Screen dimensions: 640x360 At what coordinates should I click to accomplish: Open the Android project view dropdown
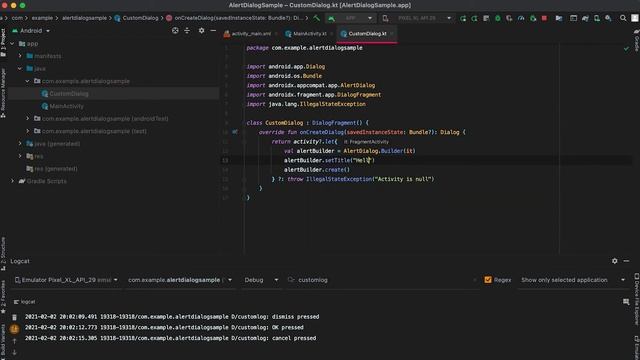[x=31, y=31]
